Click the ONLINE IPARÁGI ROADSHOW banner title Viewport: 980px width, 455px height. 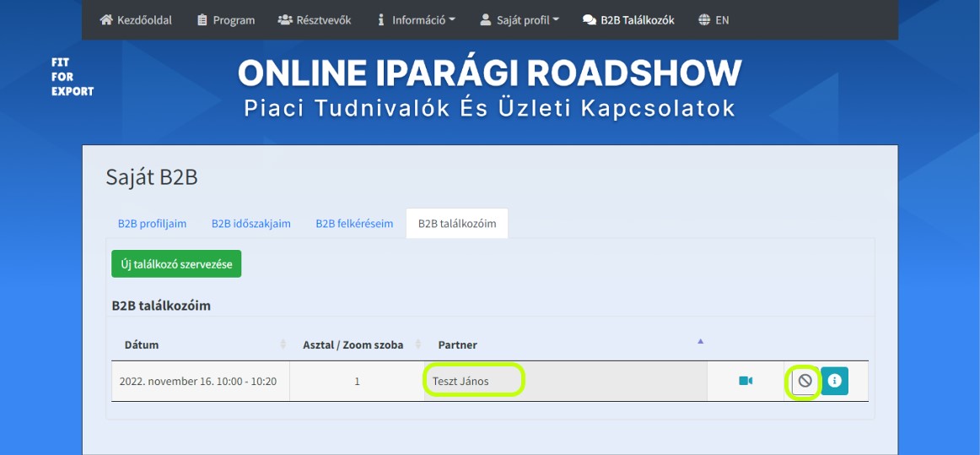[490, 73]
